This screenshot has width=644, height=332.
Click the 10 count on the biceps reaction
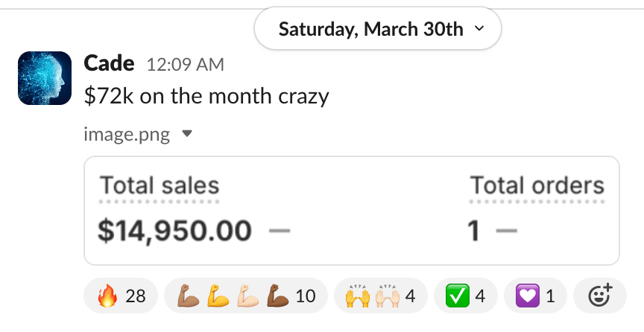pyautogui.click(x=306, y=296)
